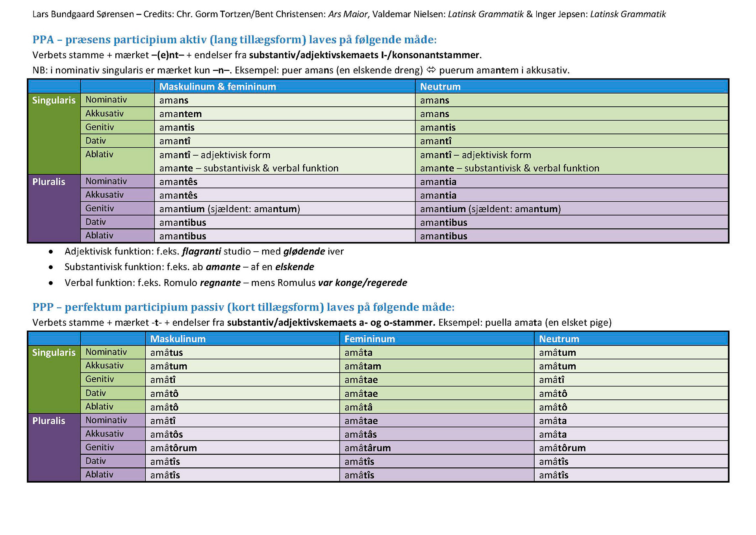Select the purple Pluralis cell in the second table
Screen dimensions: 756x535
(x=49, y=421)
